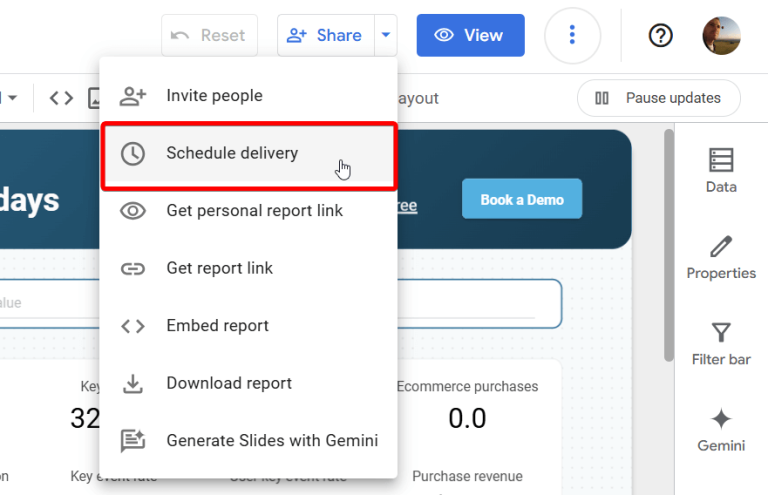This screenshot has width=768, height=495.
Task: Click the embed code icon in toolbar
Action: pyautogui.click(x=62, y=98)
